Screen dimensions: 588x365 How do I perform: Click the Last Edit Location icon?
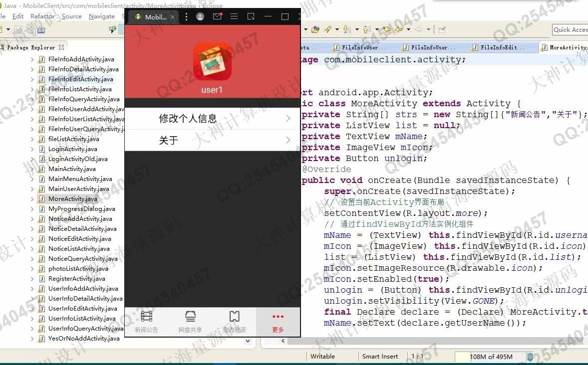[x=387, y=29]
